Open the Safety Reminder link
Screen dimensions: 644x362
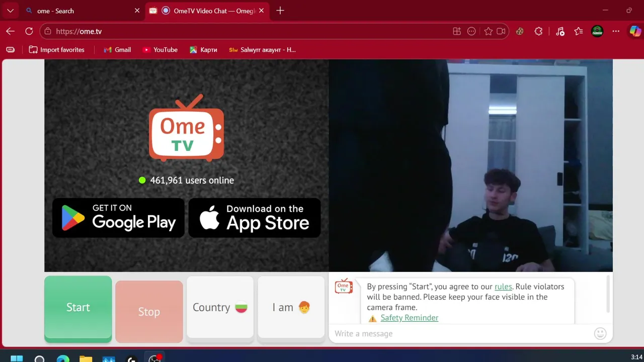coord(409,318)
